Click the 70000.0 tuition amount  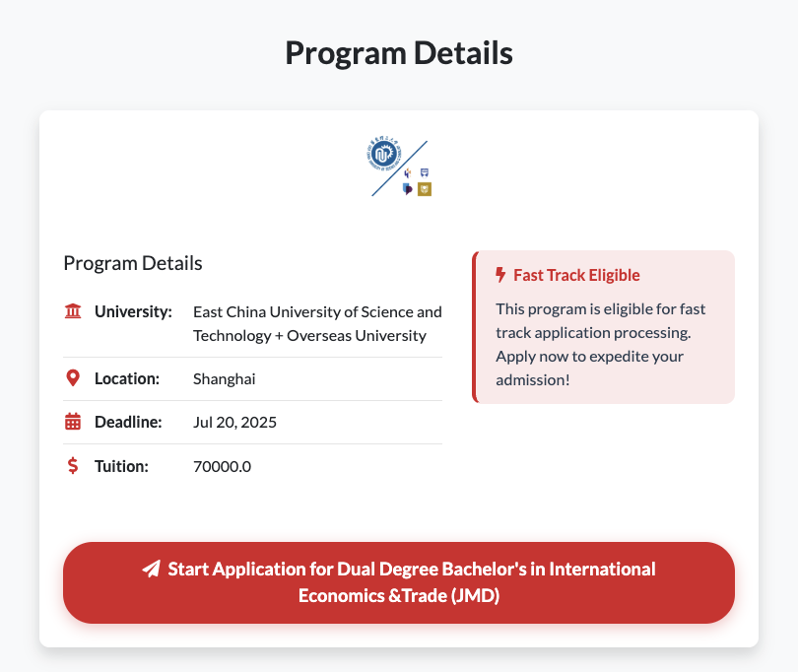coord(222,466)
